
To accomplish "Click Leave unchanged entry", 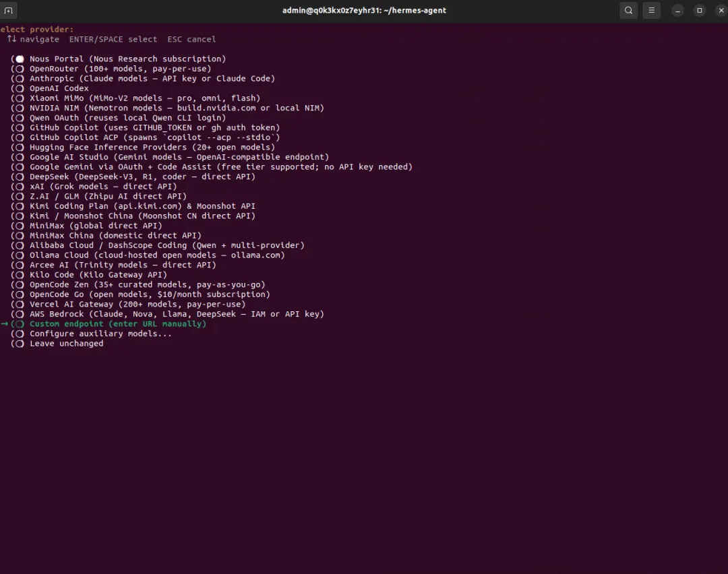I will [66, 344].
